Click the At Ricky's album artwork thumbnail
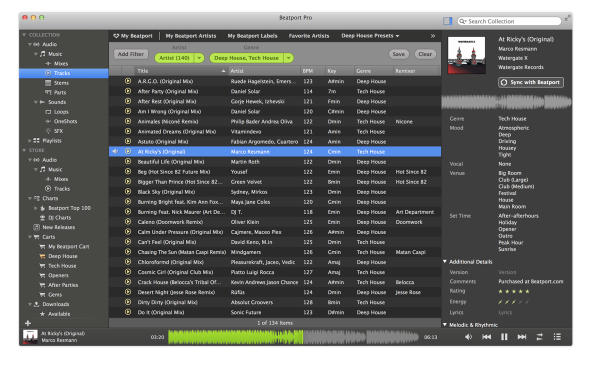 pos(466,55)
